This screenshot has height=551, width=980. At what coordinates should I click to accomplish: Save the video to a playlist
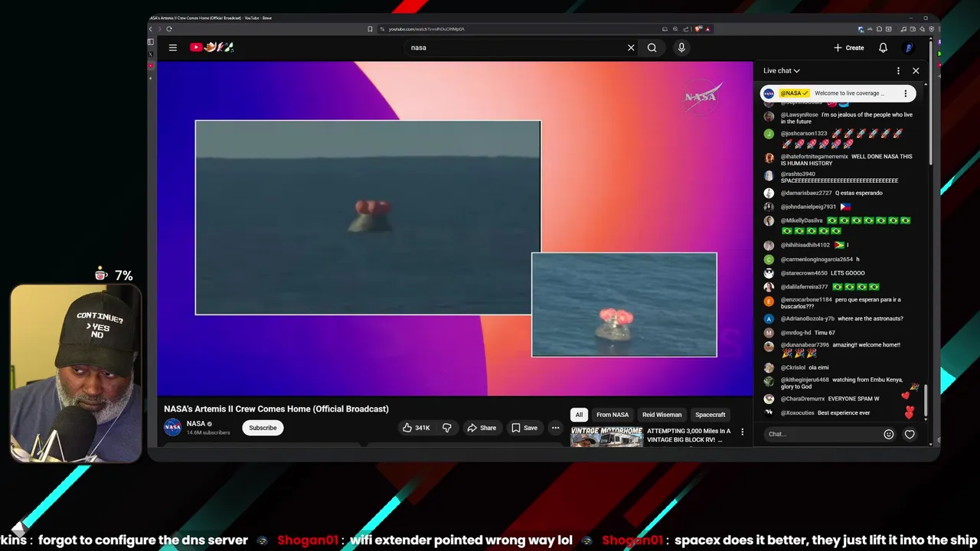[x=524, y=428]
